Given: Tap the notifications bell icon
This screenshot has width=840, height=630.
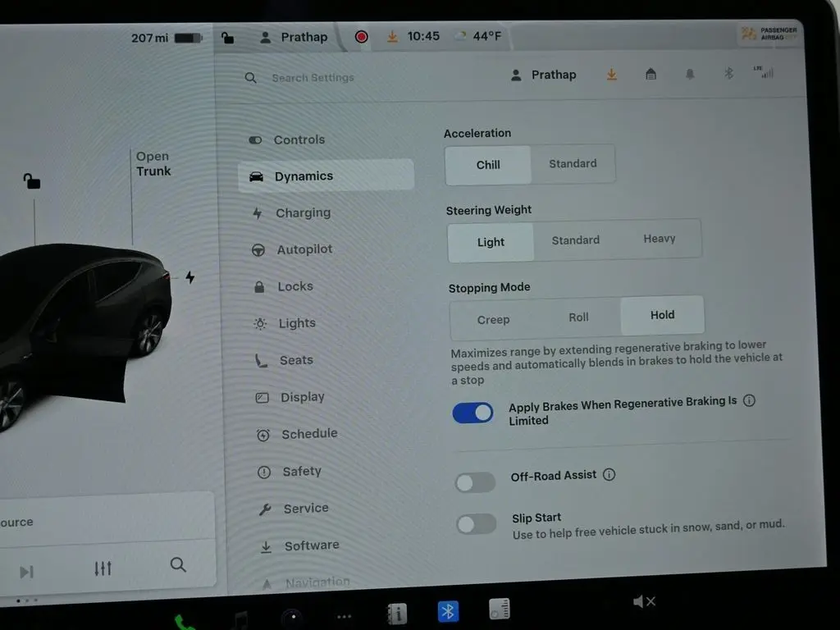Looking at the screenshot, I should tap(690, 75).
